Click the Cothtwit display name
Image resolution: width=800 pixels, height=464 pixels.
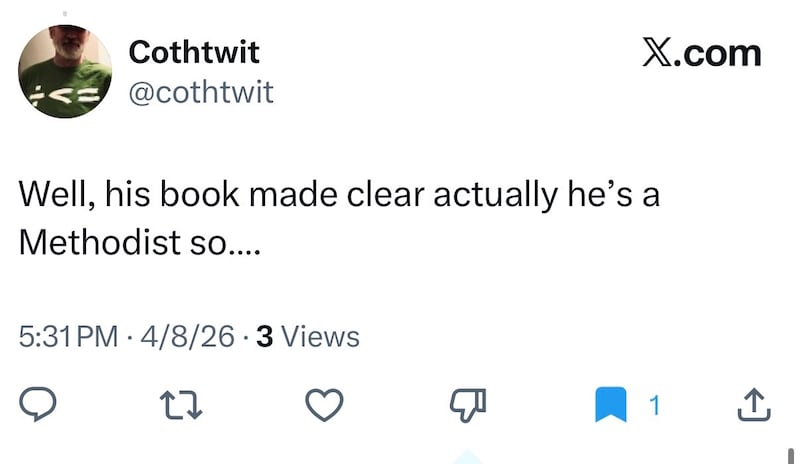tap(194, 52)
